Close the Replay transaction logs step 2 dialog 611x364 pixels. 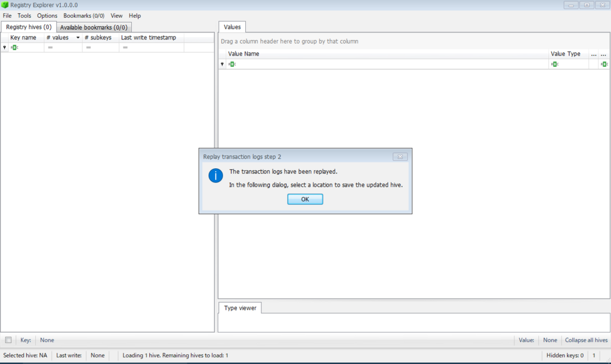[x=400, y=157]
